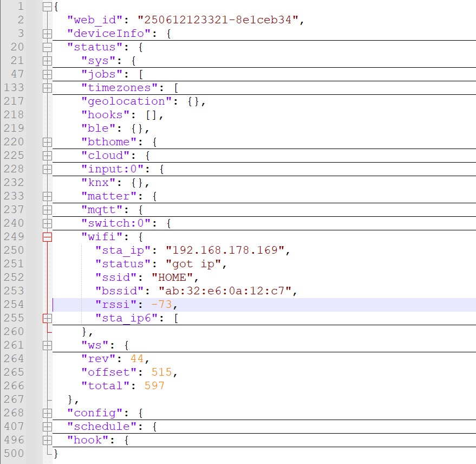Click the "offset" value 515
This screenshot has width=476, height=464.
pyautogui.click(x=162, y=372)
